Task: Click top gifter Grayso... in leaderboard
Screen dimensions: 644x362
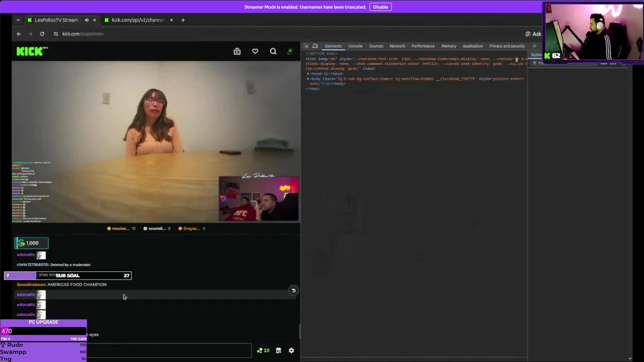Action: (191, 228)
